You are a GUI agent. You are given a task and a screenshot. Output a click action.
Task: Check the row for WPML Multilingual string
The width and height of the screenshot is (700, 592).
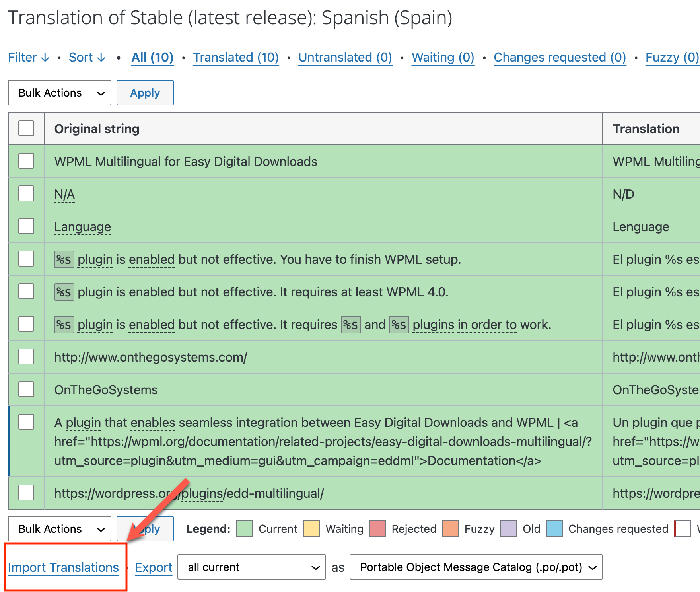point(26,161)
